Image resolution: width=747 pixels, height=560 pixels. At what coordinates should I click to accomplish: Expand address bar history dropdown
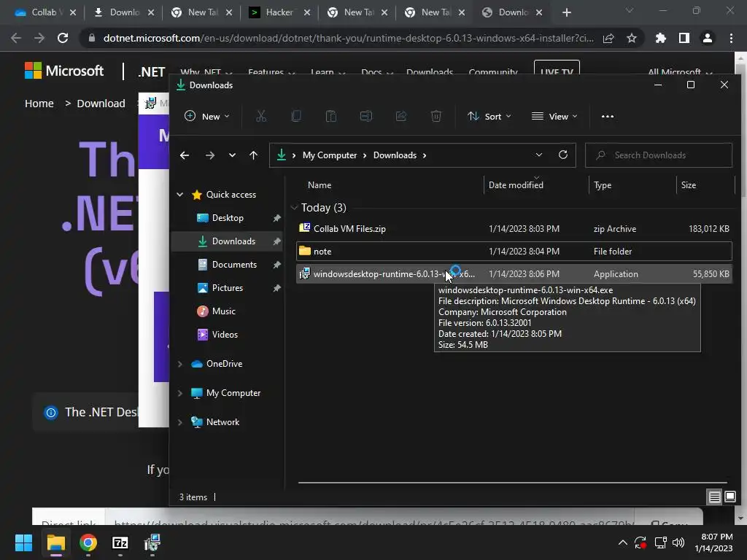[539, 155]
